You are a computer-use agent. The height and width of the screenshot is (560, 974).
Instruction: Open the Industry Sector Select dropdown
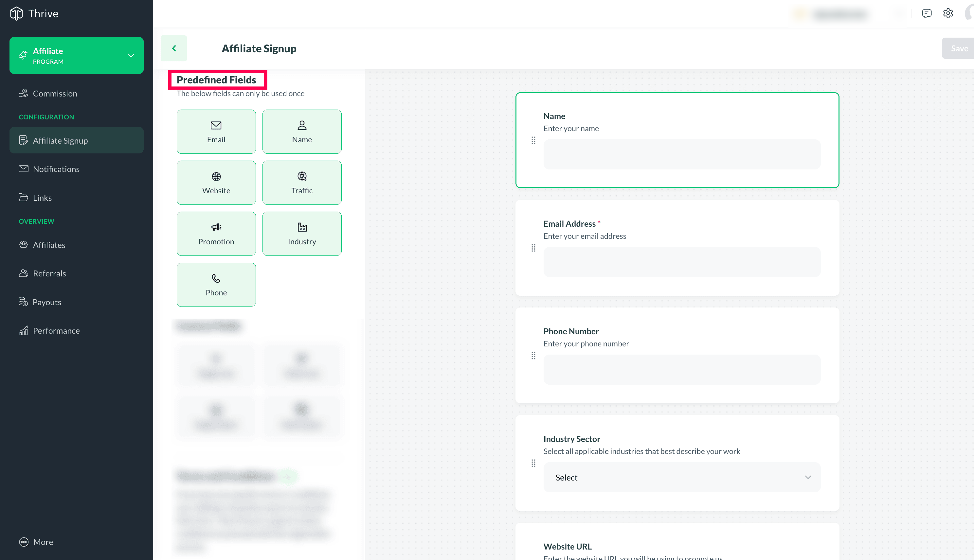[x=681, y=477]
